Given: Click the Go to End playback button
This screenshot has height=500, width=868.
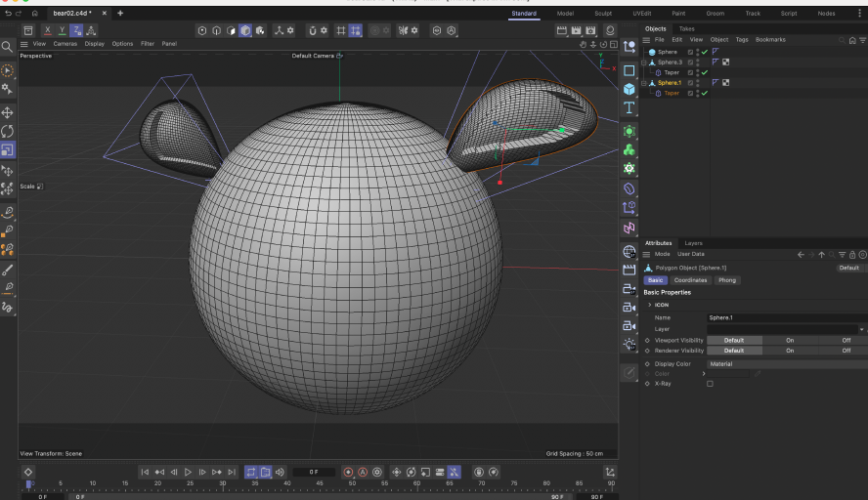Looking at the screenshot, I should (x=231, y=472).
